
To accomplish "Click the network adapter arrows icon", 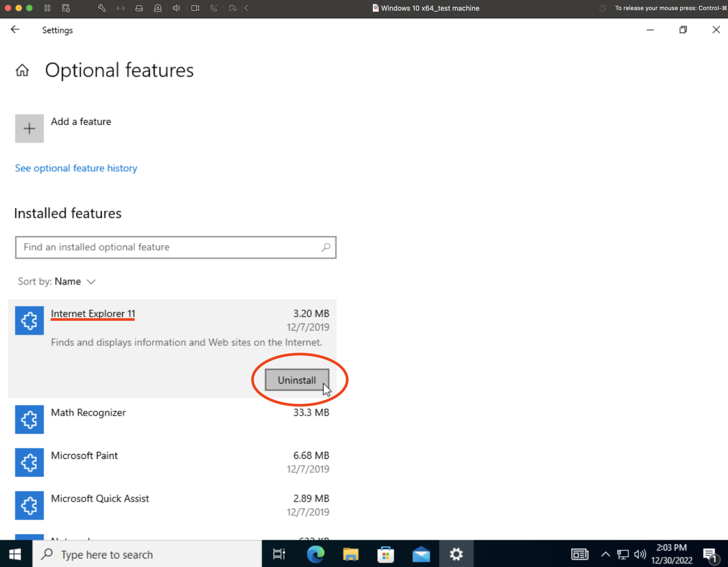I will click(x=121, y=8).
